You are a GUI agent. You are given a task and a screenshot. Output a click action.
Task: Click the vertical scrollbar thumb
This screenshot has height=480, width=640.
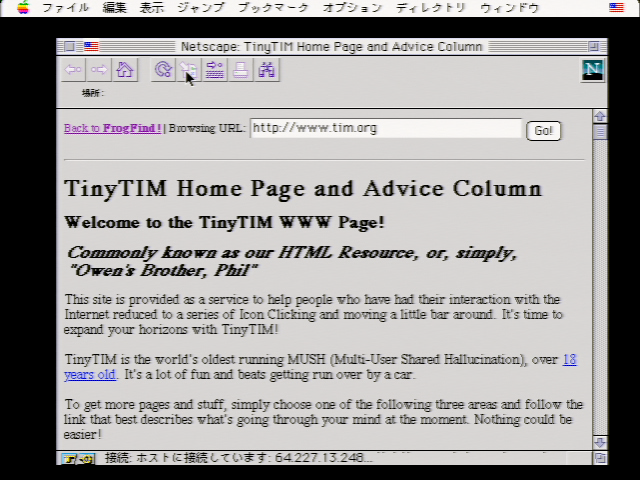point(600,131)
